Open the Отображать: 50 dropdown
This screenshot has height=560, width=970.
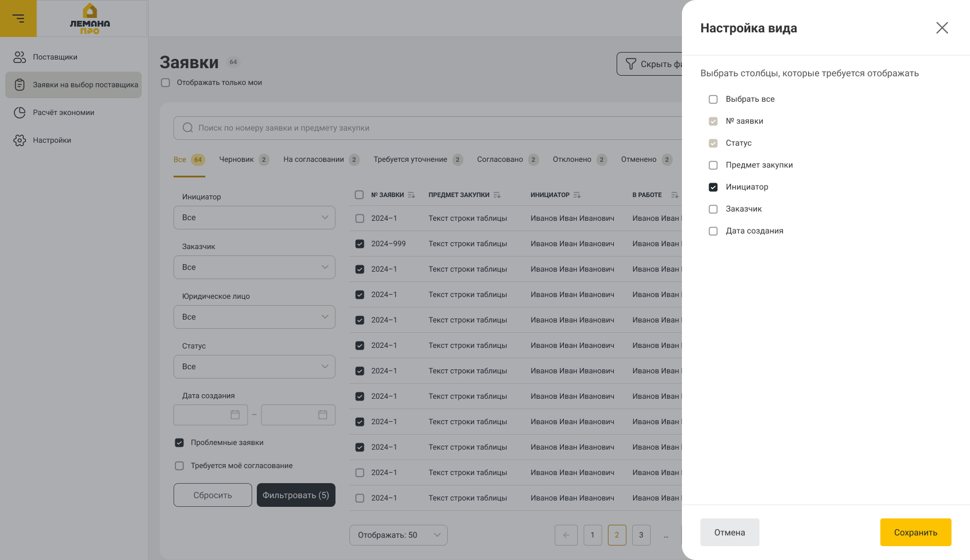399,535
